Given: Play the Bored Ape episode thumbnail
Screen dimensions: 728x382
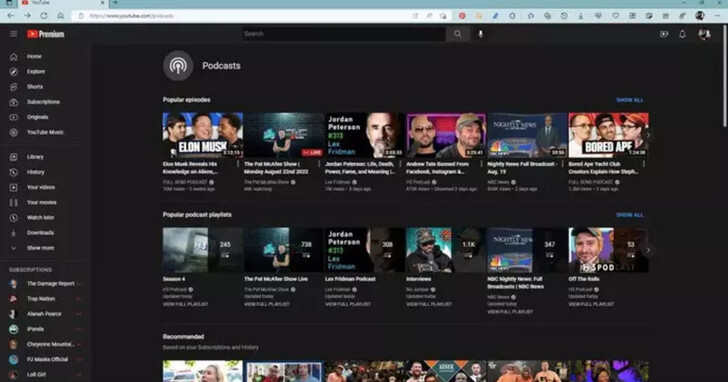Looking at the screenshot, I should [608, 135].
